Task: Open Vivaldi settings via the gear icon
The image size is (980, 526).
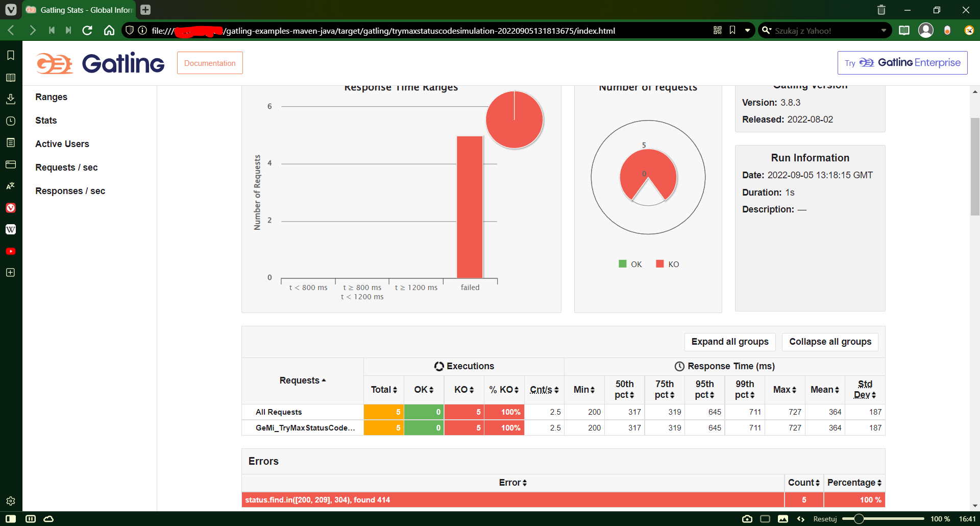Action: [x=10, y=501]
